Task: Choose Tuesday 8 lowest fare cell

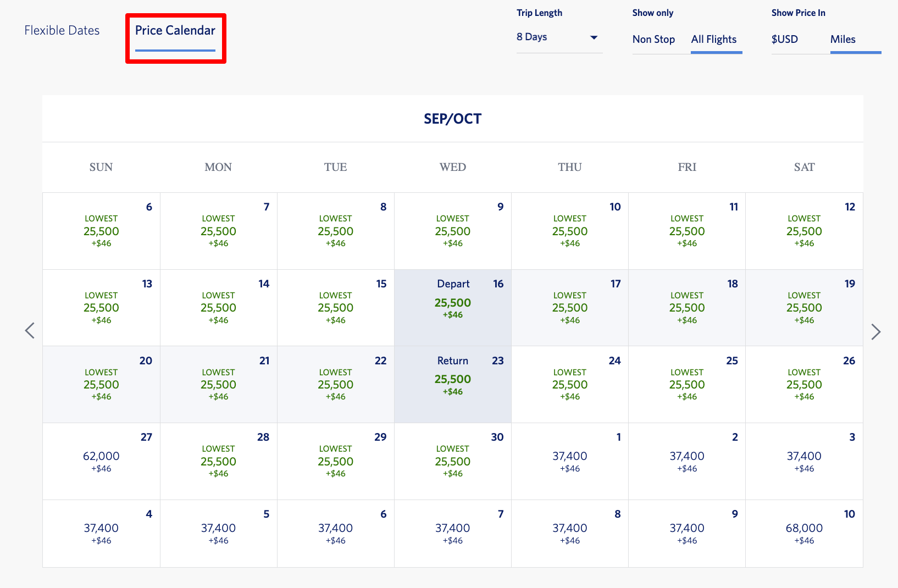Action: (336, 231)
